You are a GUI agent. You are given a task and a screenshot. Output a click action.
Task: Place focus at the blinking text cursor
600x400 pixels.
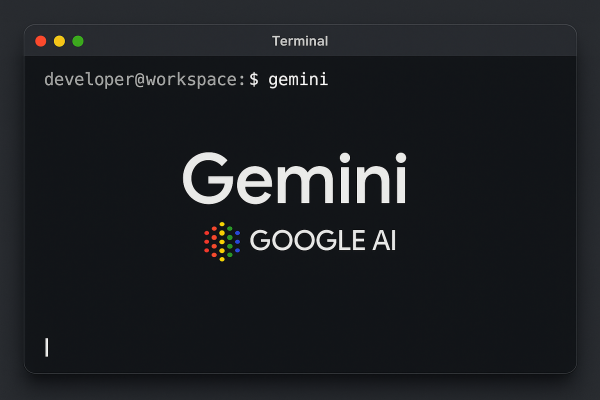coord(47,347)
